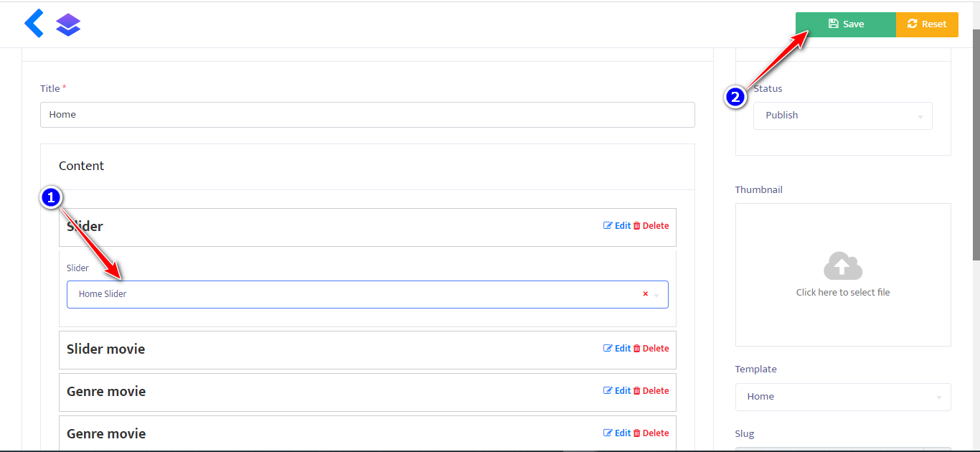Edit the Slider block
This screenshot has width=980, height=452.
tap(617, 226)
